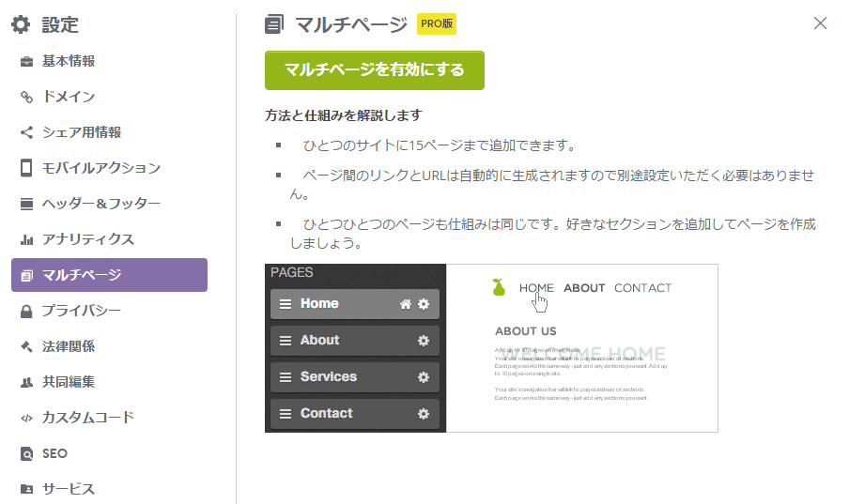Click the settings gear icon in header
849x504 pixels.
(x=21, y=24)
